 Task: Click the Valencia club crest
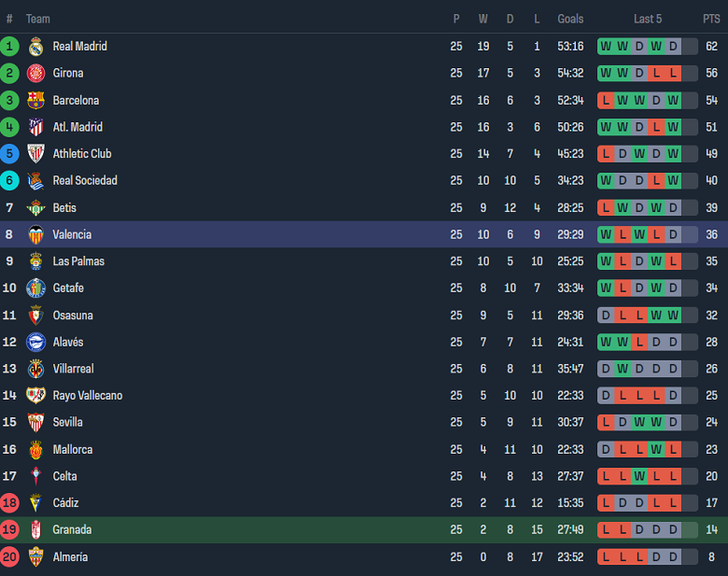36,234
